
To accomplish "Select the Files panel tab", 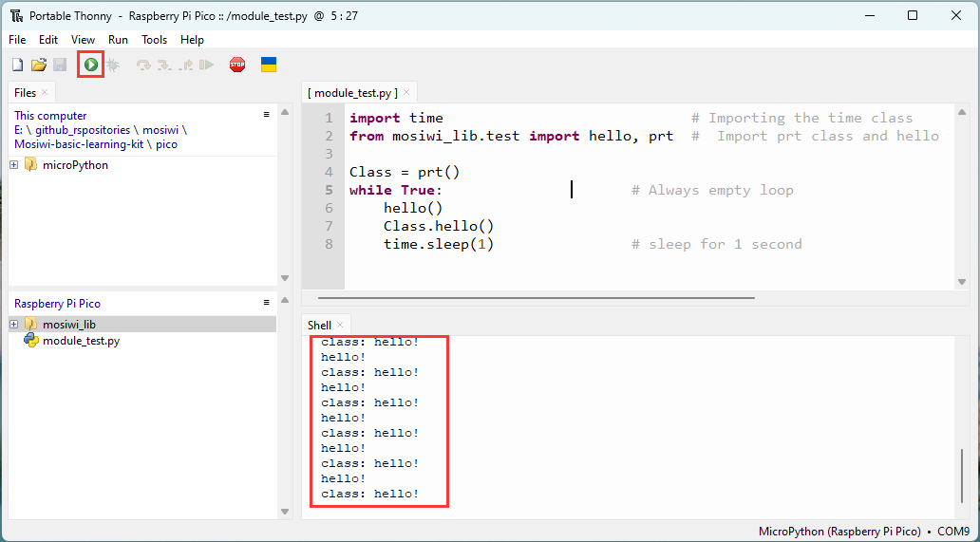I will coord(25,92).
